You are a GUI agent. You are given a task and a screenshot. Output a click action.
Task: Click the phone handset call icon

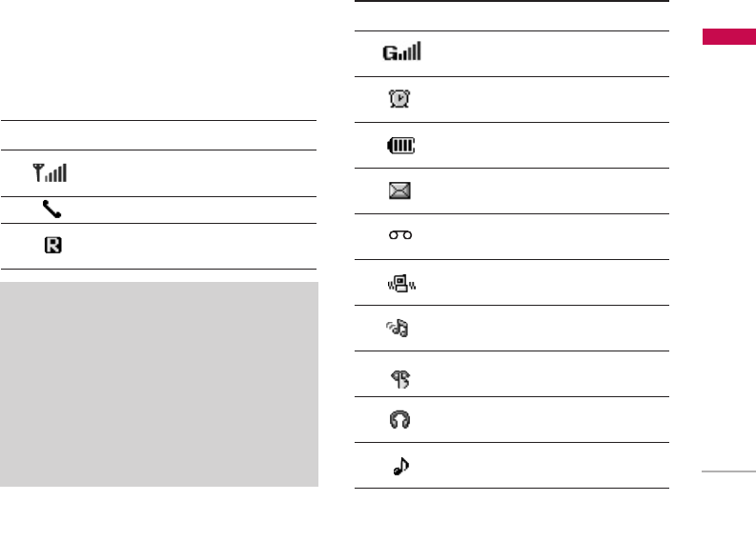click(x=52, y=210)
